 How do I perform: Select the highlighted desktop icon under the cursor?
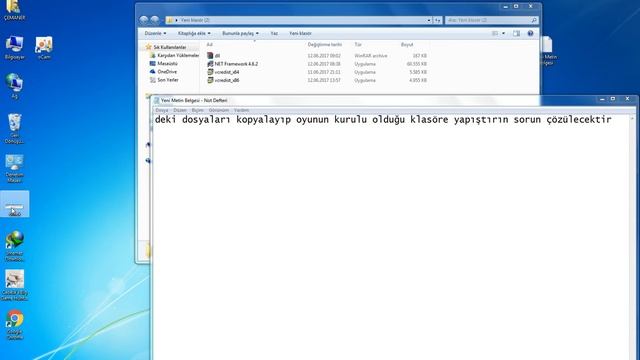click(14, 204)
